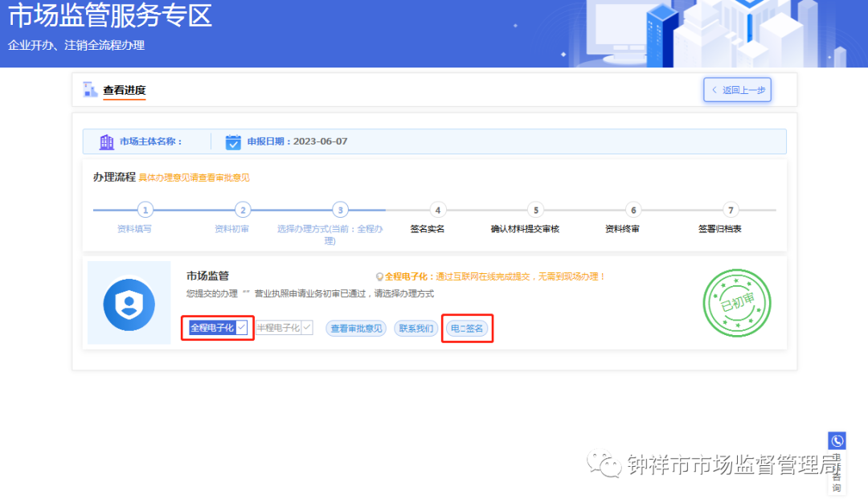
Task: Click the 咨询 vertical label
Action: [837, 473]
